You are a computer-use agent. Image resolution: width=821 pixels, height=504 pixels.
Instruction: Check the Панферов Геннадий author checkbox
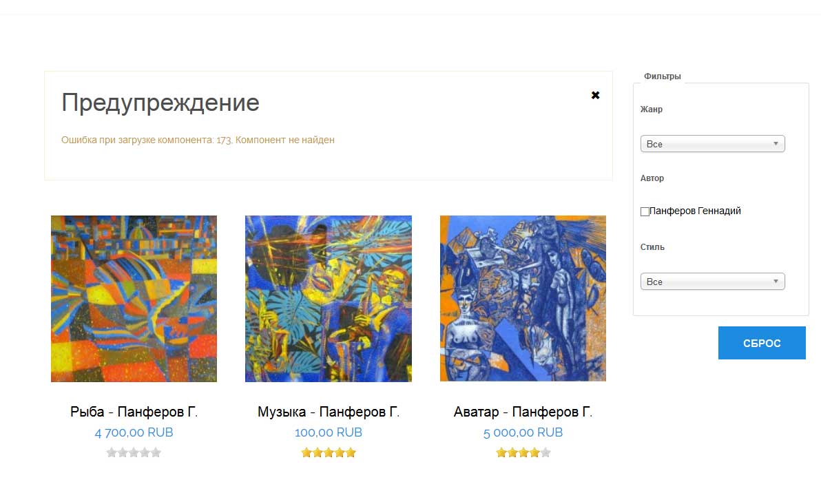tap(645, 211)
